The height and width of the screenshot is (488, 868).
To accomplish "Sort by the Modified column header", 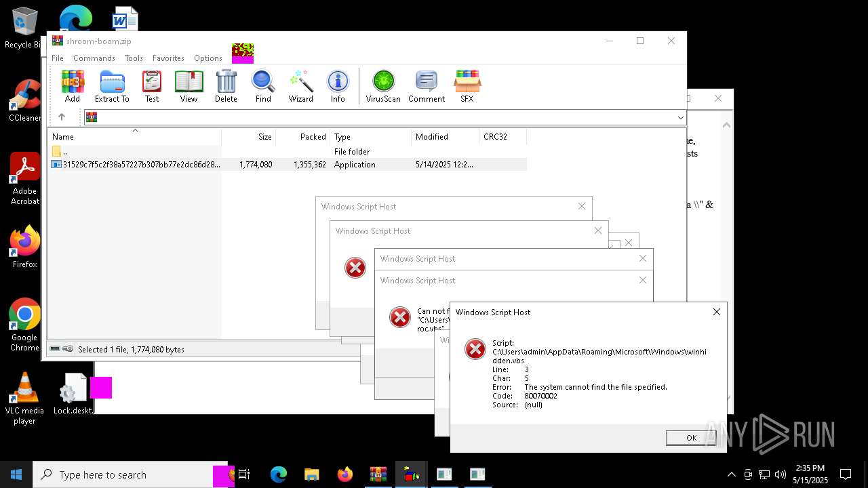I will click(x=446, y=137).
